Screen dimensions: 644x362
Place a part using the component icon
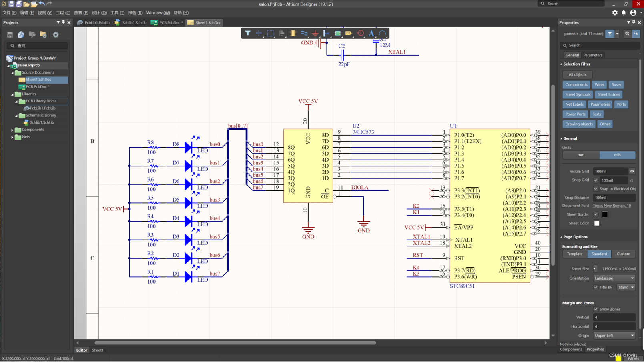(x=293, y=34)
